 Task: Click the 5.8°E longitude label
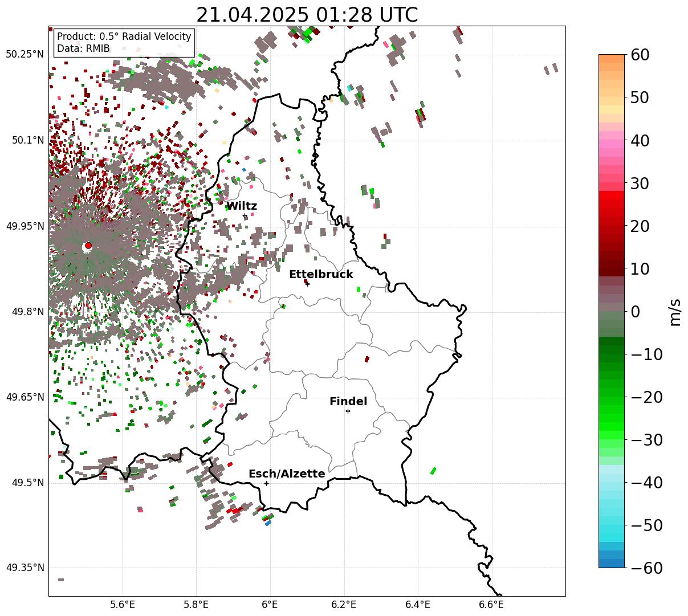196,604
